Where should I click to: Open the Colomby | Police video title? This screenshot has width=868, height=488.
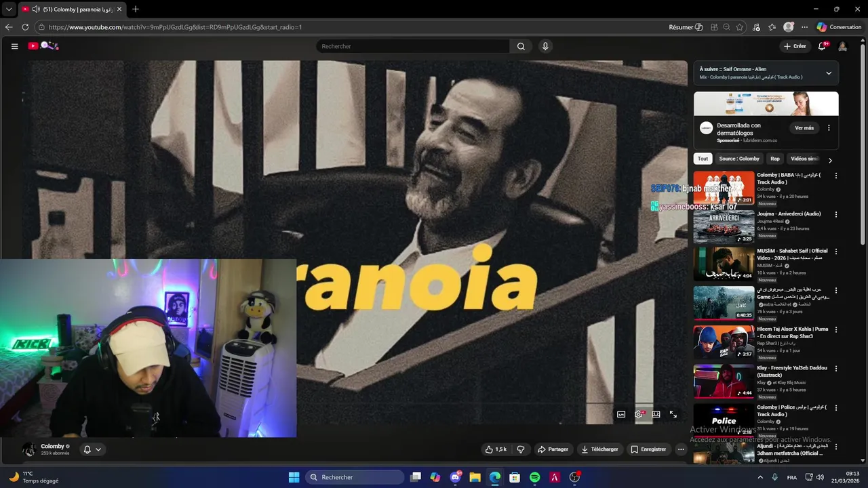click(x=791, y=411)
